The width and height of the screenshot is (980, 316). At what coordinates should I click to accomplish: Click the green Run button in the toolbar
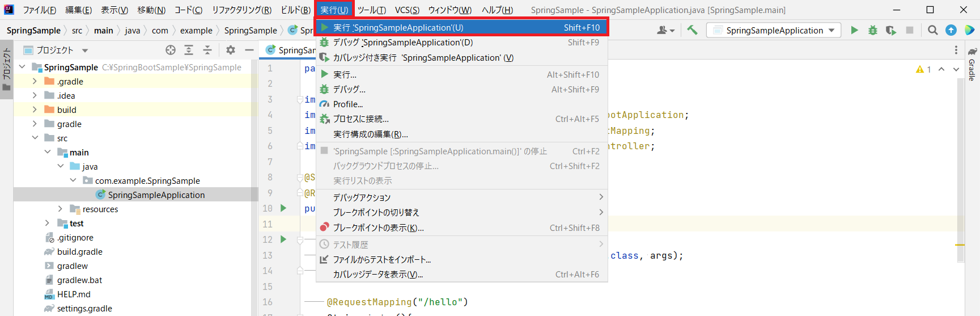pyautogui.click(x=854, y=30)
